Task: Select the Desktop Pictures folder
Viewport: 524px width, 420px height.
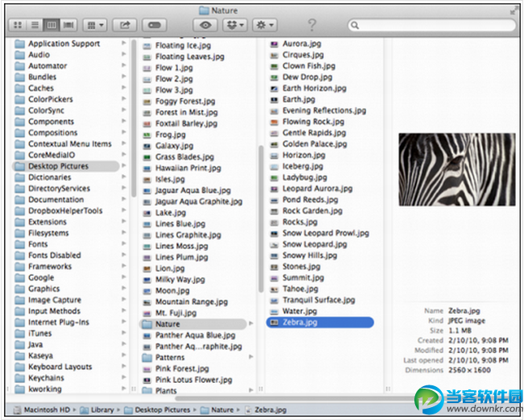Action: [66, 166]
